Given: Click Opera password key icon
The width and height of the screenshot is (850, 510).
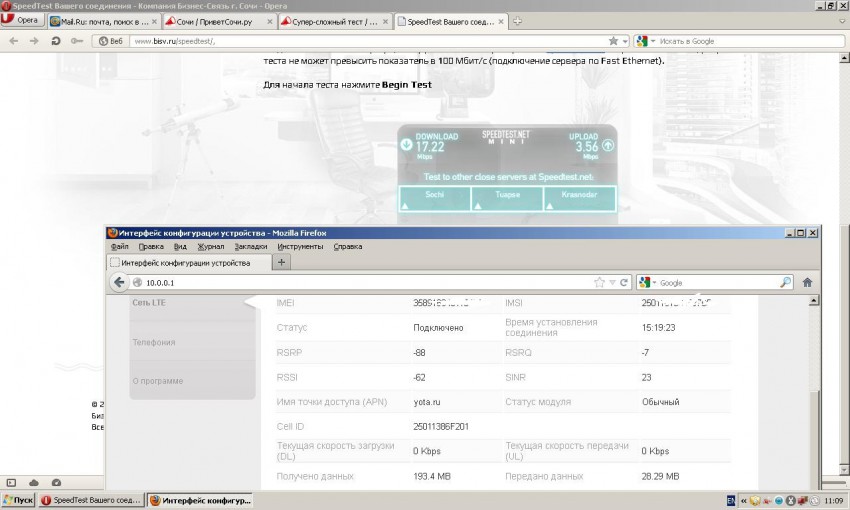Looking at the screenshot, I should [x=77, y=41].
